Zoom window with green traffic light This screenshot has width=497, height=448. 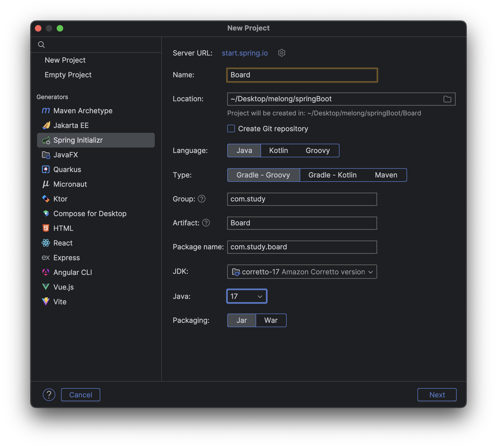[60, 28]
